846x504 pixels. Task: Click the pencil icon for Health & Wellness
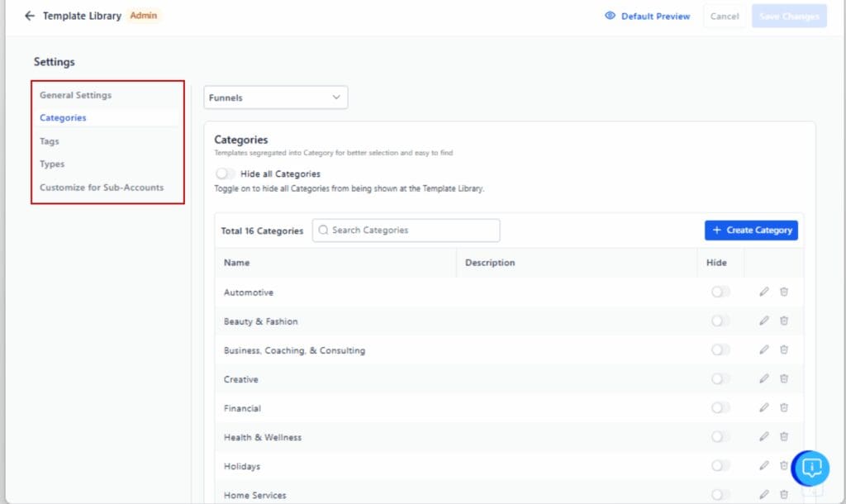pos(763,436)
